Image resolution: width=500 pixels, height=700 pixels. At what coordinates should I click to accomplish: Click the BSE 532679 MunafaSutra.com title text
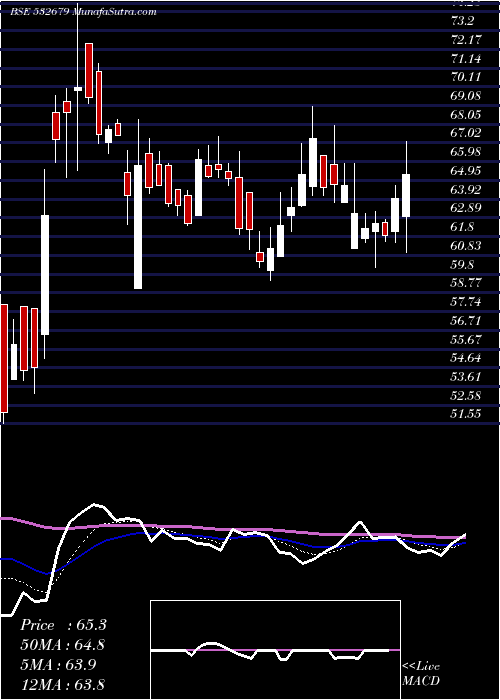[x=83, y=12]
